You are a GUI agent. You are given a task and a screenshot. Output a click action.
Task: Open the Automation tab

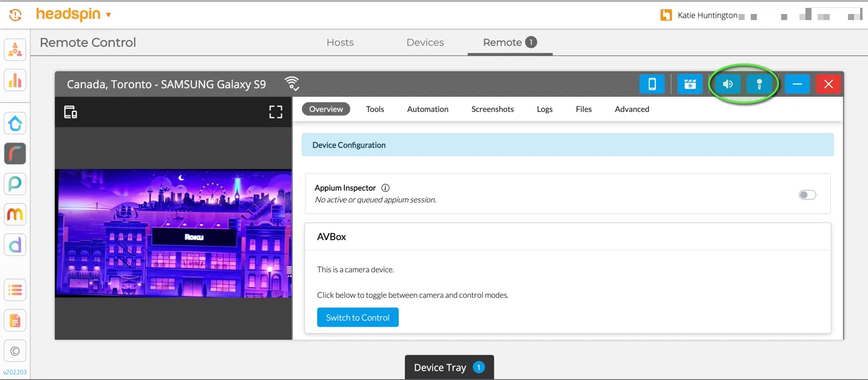point(428,109)
